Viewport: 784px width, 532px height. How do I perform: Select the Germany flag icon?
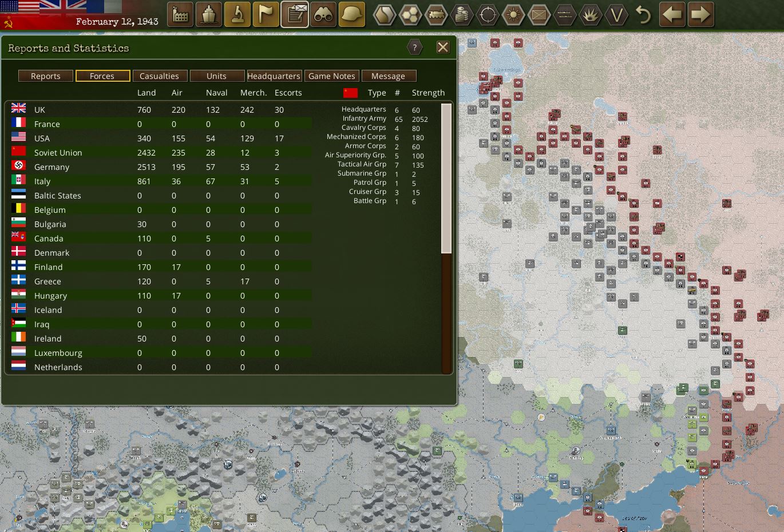pos(19,165)
